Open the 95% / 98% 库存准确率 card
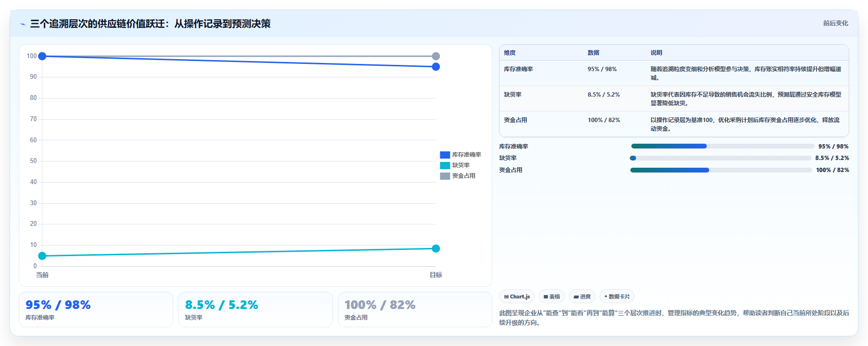This screenshot has width=868, height=346. point(96,309)
